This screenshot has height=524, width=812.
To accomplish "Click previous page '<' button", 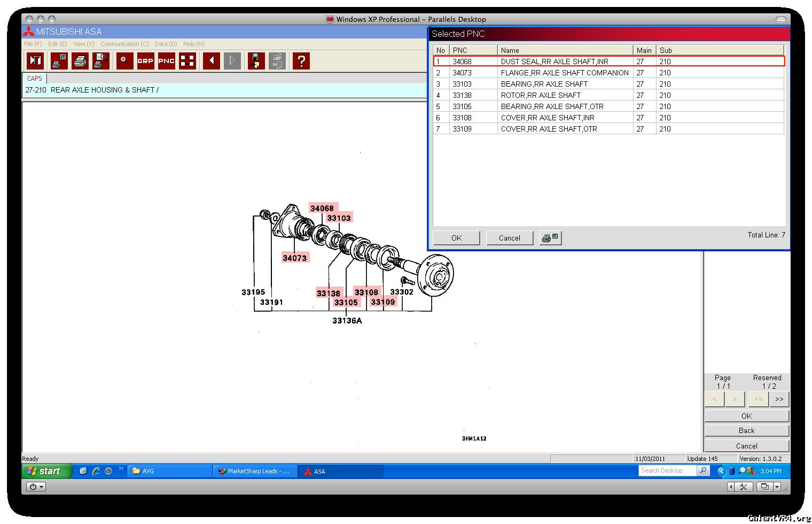I will [714, 399].
